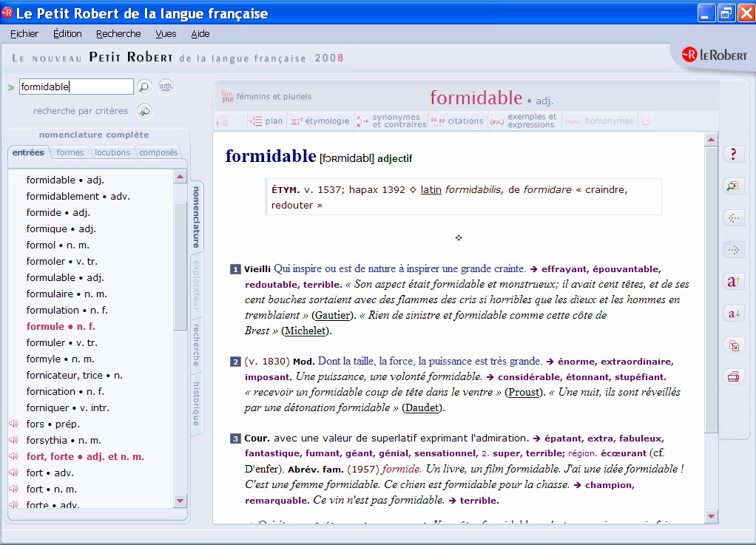Image resolution: width=756 pixels, height=545 pixels.
Task: Click the article scroll-up arrow
Action: point(711,141)
